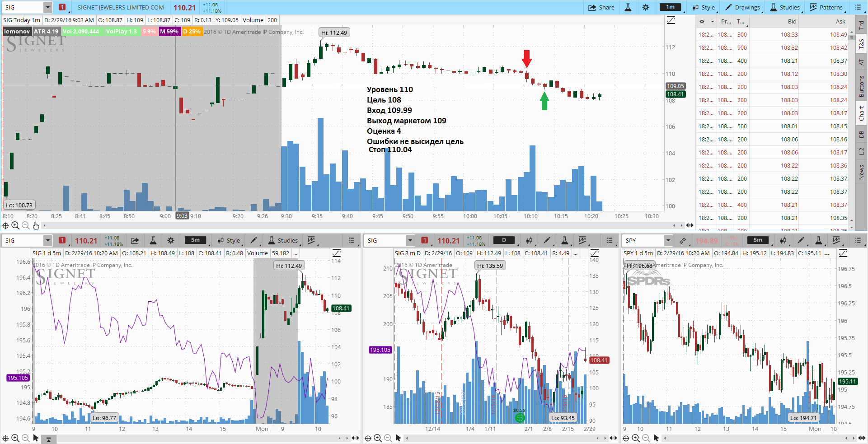Open the Style menu in the bottom-left chart
Viewport: 868px width, 444px height.
(229, 240)
